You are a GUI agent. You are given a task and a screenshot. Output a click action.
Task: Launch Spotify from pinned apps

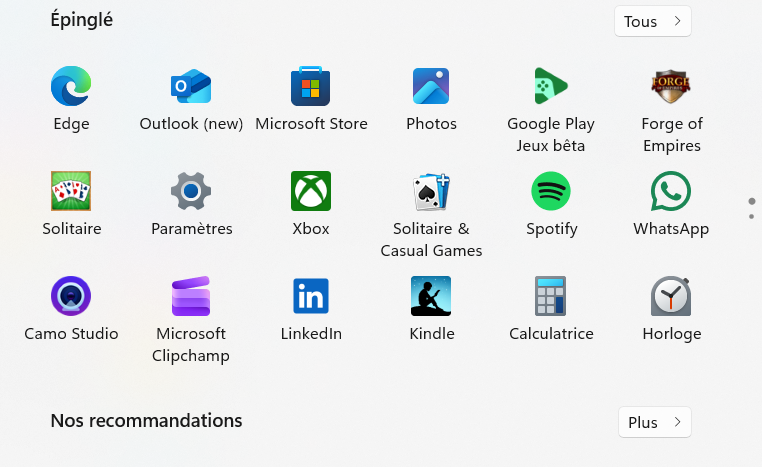(x=551, y=191)
